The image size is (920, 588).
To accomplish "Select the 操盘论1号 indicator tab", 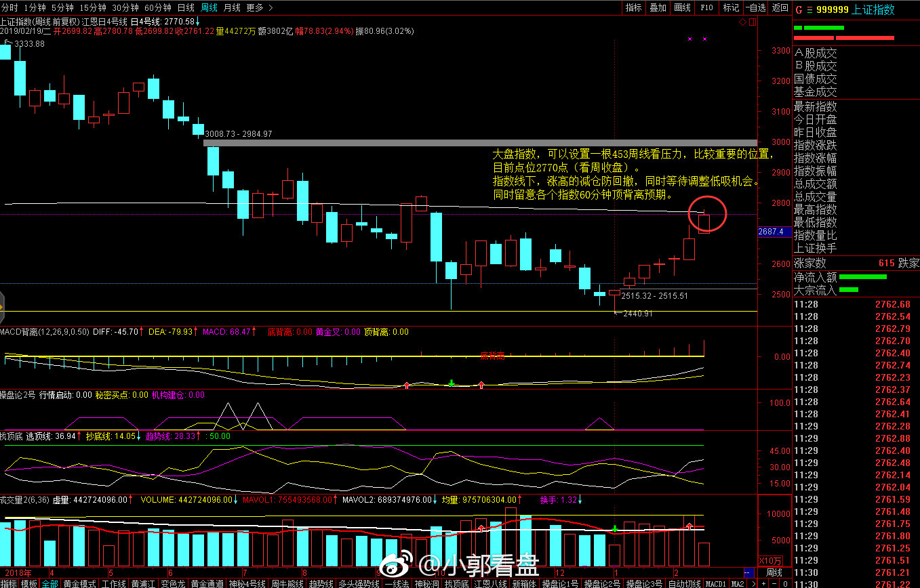I will (x=561, y=583).
